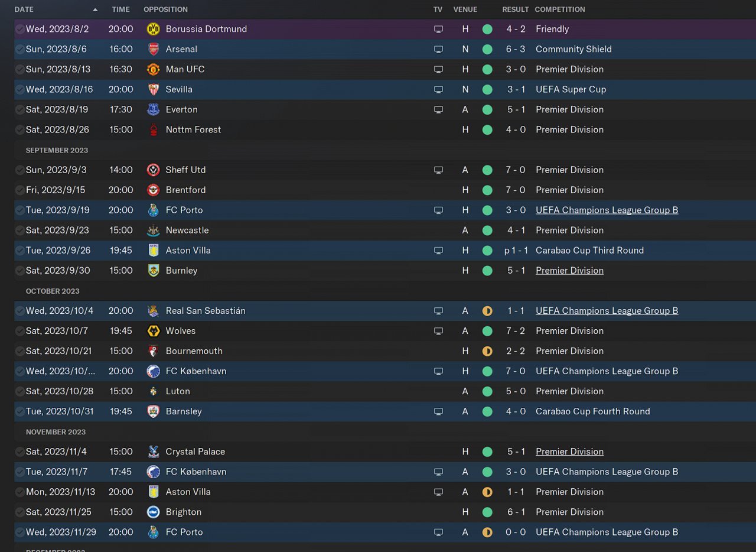Click the sort arrow in the Date column header
This screenshot has width=756, height=552.
95,9
